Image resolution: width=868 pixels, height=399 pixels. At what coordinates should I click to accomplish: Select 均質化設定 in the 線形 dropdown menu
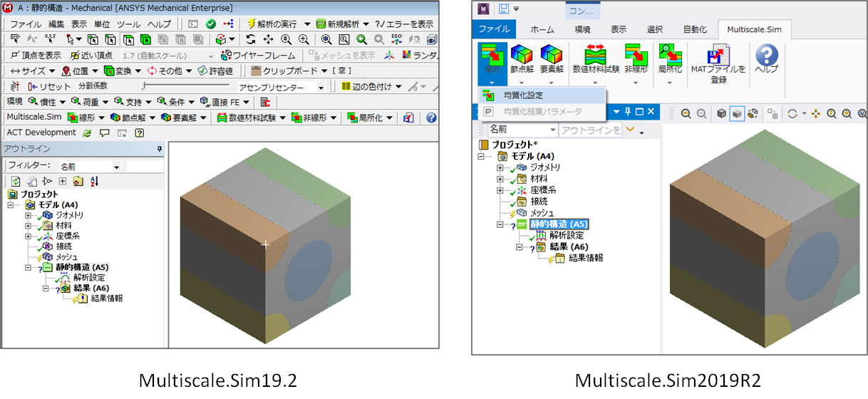pyautogui.click(x=542, y=95)
